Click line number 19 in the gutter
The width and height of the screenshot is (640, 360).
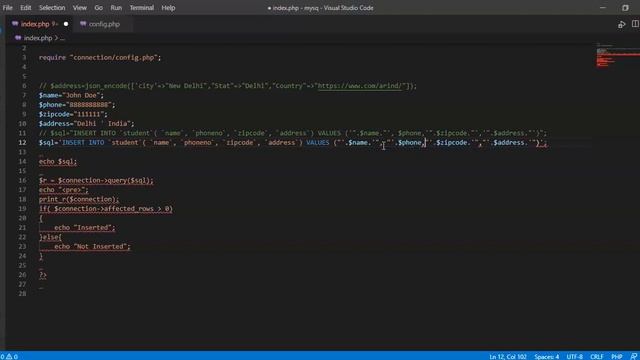tap(22, 209)
